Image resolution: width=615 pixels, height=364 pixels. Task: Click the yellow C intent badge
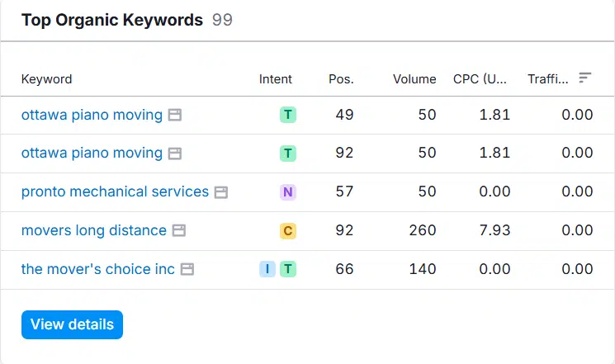287,231
